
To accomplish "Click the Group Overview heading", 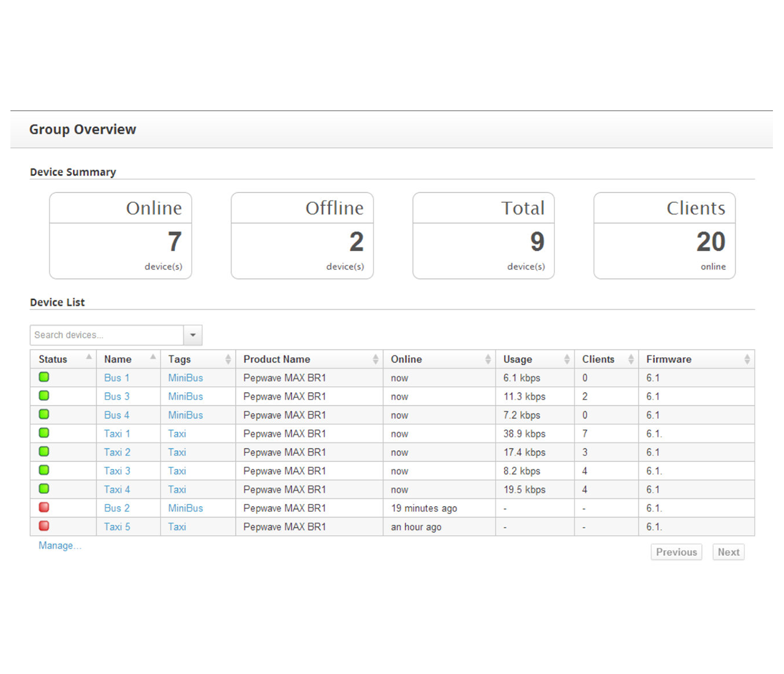I will pos(83,129).
